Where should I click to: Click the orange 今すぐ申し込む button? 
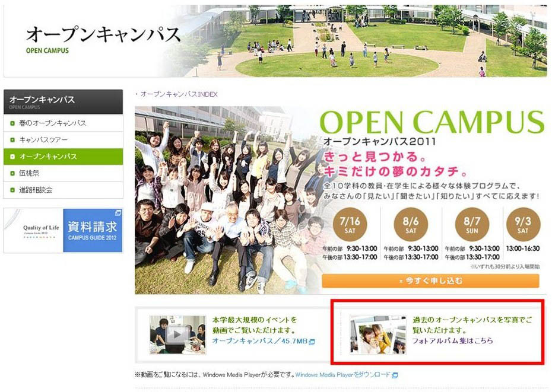(430, 281)
